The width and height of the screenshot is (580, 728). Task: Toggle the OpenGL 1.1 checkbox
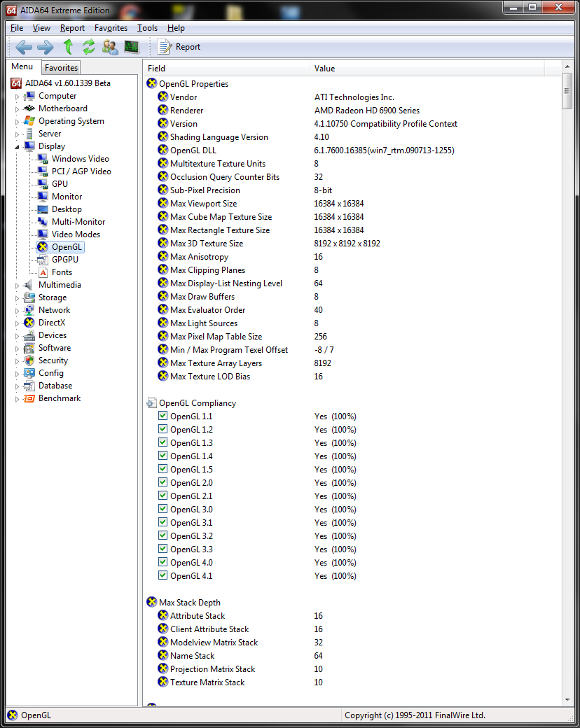click(x=163, y=416)
